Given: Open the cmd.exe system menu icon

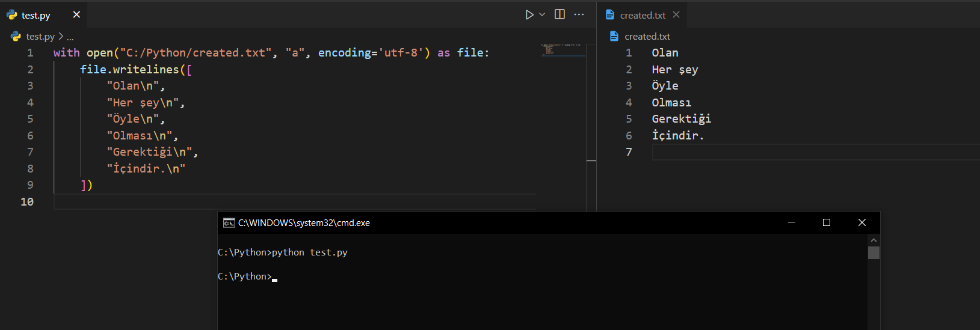Looking at the screenshot, I should 229,223.
